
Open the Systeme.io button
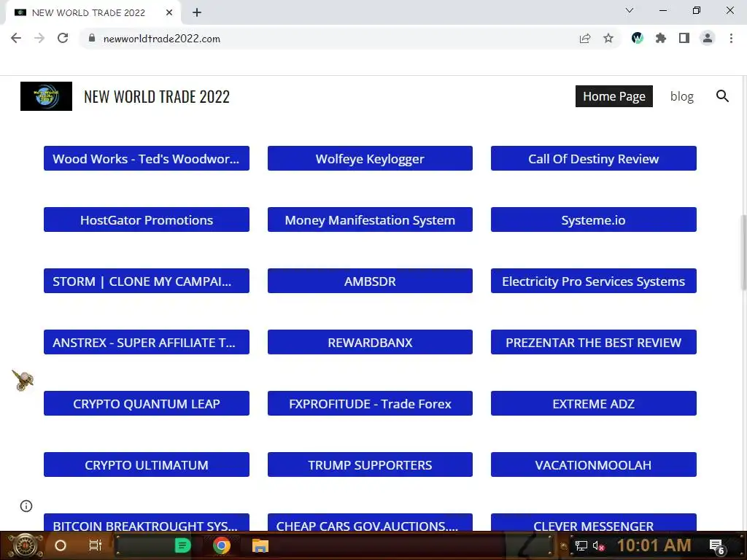(594, 219)
